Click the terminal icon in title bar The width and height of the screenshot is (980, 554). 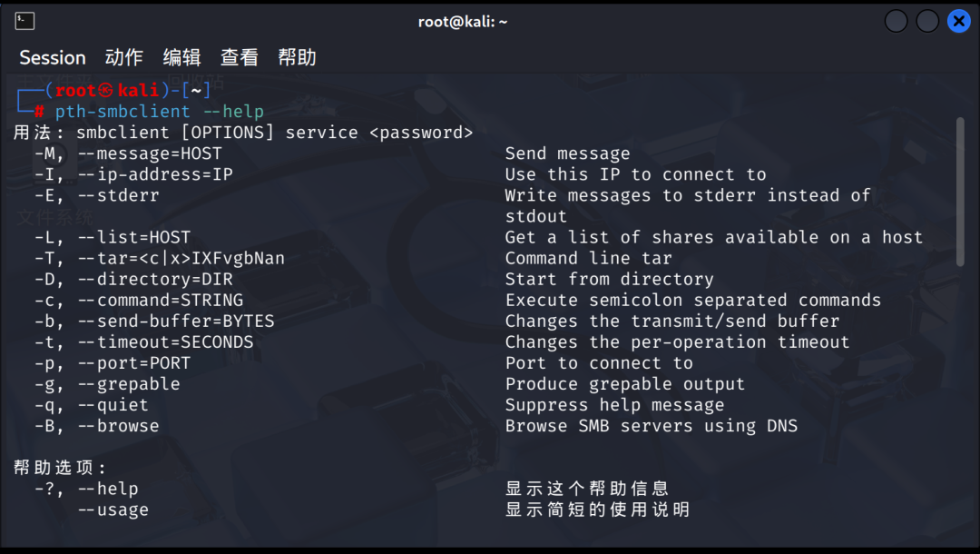pyautogui.click(x=24, y=21)
